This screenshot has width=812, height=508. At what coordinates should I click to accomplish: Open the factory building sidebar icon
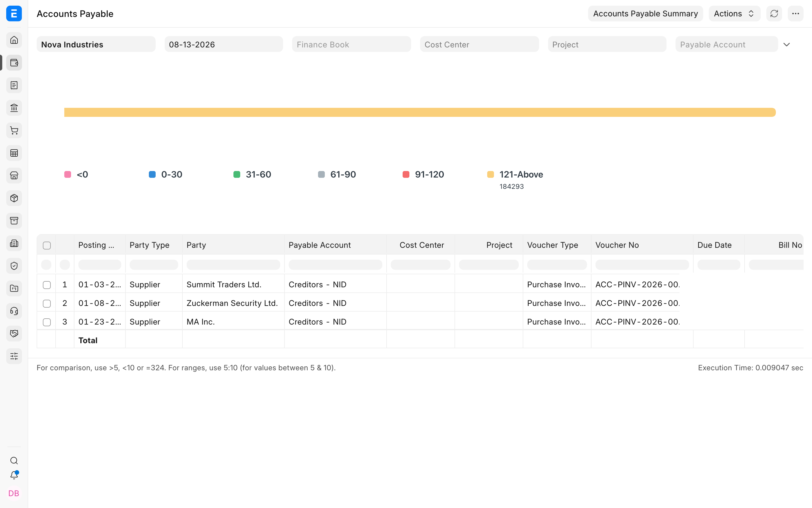point(14,243)
